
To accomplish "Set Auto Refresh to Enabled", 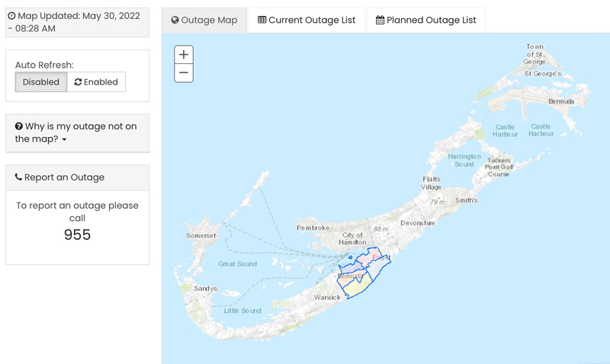I will [x=97, y=82].
